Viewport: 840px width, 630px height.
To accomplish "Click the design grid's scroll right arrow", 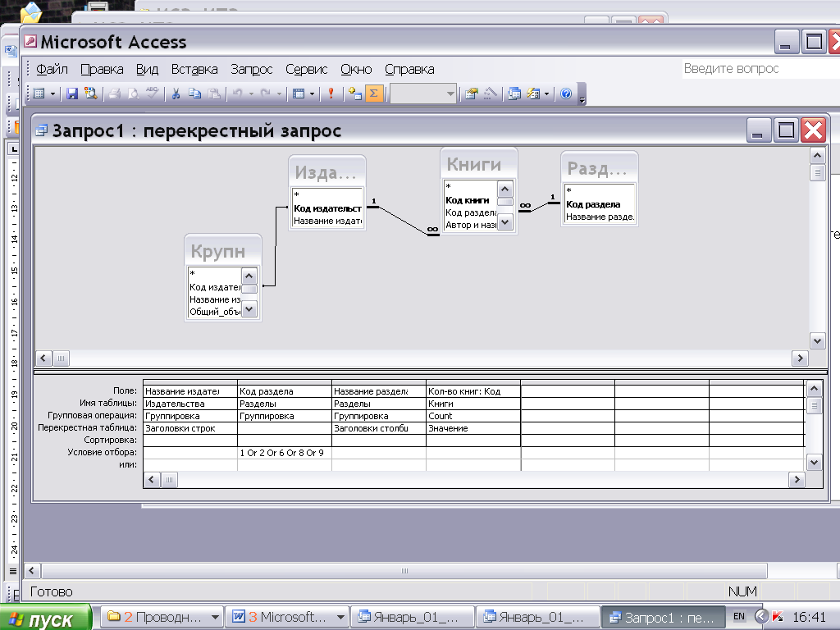I will (797, 479).
